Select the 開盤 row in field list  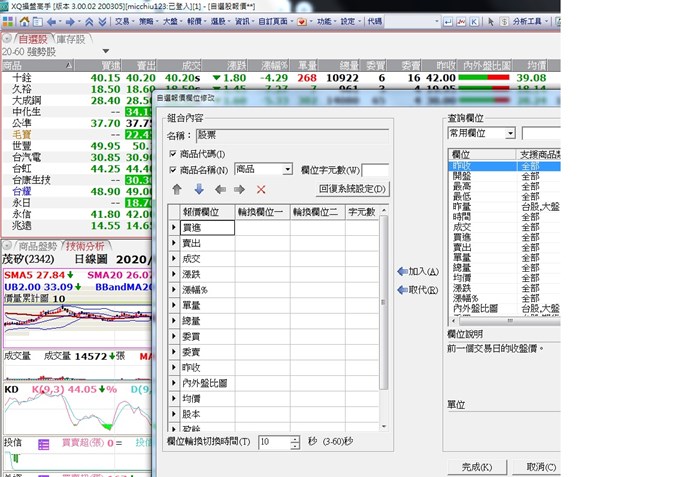click(x=467, y=176)
